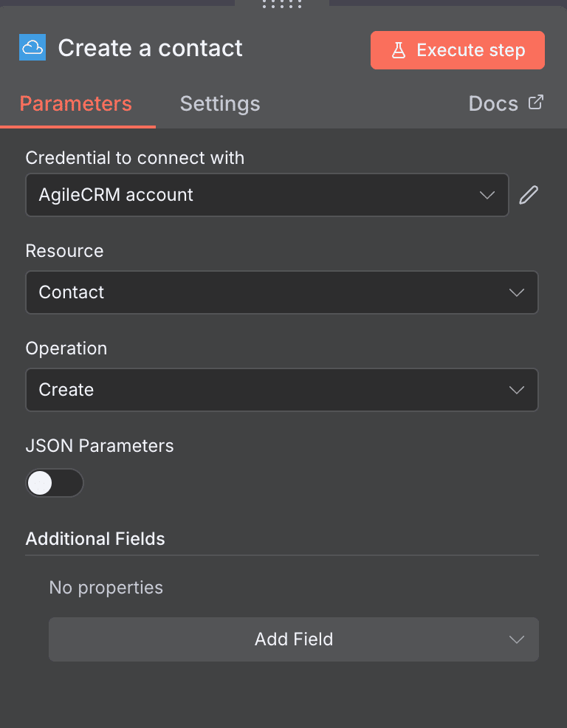Click the chevron on the Operation field
Viewport: 567px width, 728px height.
(516, 390)
